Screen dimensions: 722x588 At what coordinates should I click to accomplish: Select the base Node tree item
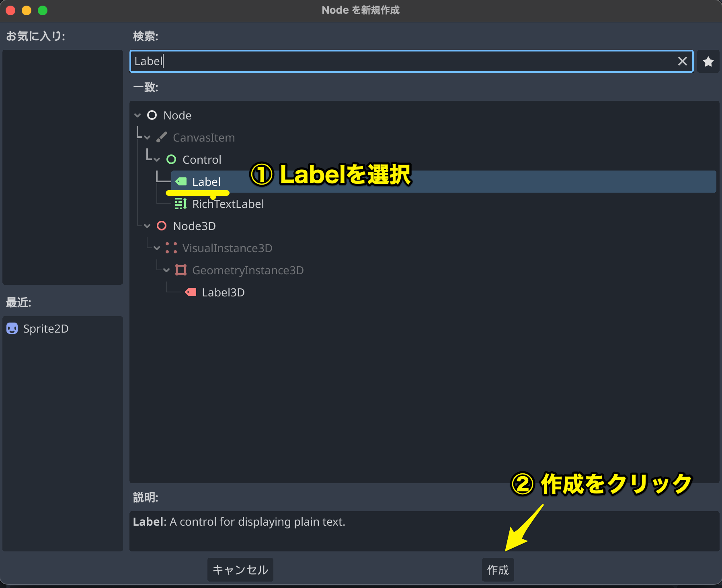[177, 115]
